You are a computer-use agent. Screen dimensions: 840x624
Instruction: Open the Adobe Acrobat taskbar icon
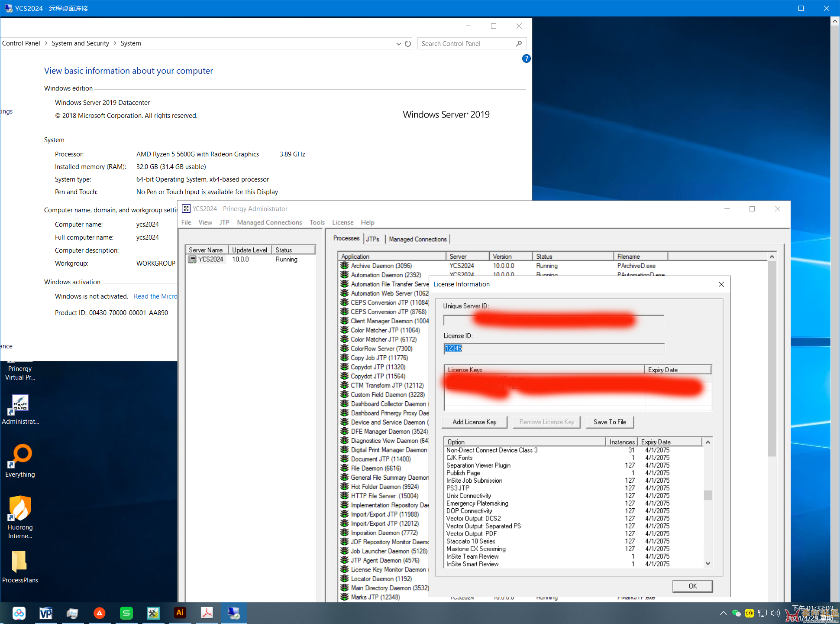207,613
